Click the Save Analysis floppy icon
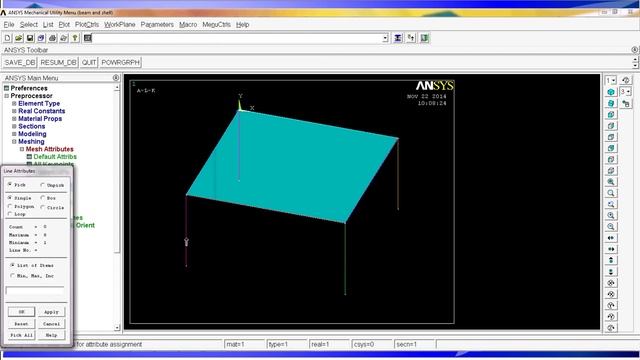 click(x=30, y=38)
